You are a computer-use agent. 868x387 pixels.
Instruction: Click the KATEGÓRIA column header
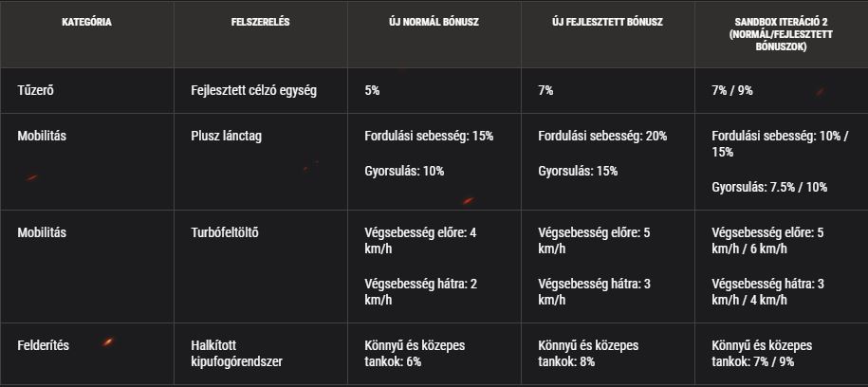(x=87, y=23)
